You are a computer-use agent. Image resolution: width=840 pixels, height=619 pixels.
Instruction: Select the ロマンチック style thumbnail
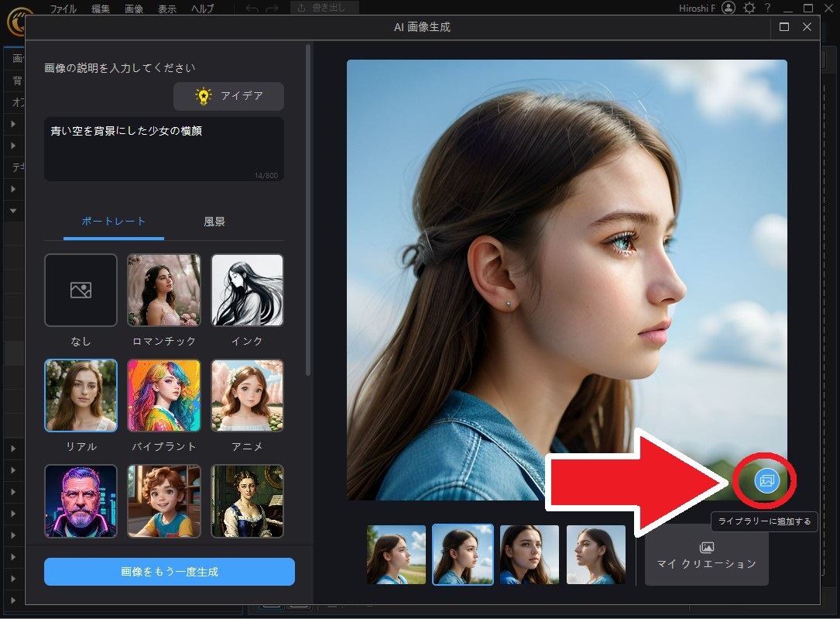(164, 290)
